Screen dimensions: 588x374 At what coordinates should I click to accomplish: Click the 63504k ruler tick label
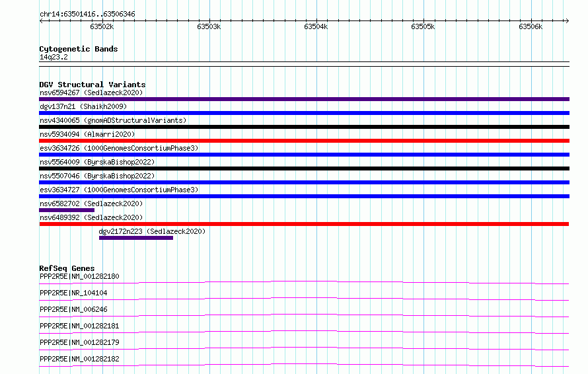coord(316,26)
